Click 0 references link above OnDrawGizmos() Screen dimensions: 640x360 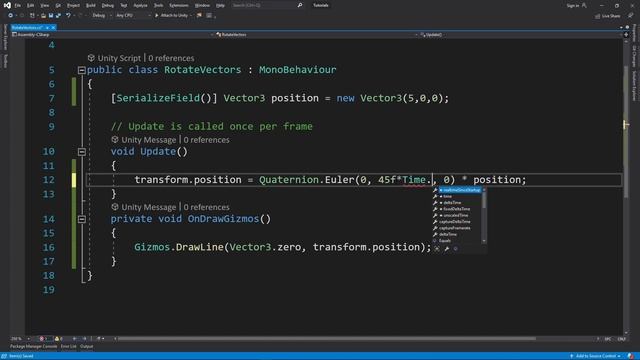tap(206, 207)
